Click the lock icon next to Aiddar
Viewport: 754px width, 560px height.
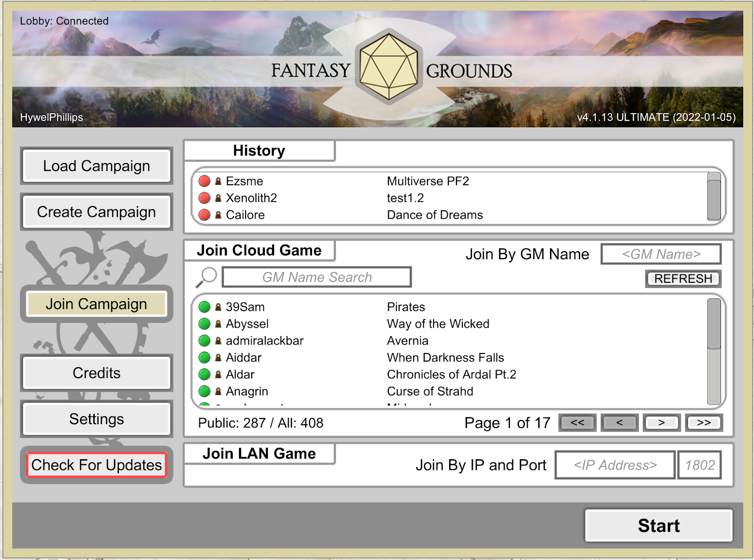pos(218,357)
